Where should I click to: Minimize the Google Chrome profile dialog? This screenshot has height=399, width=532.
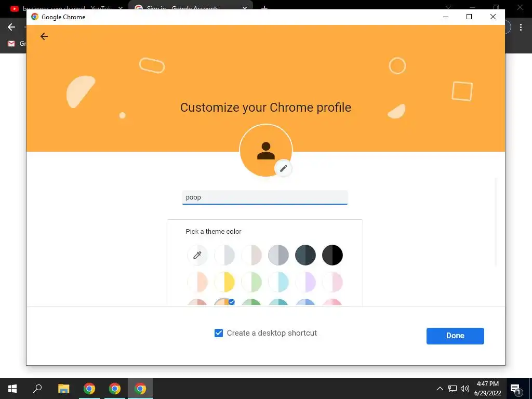point(446,17)
